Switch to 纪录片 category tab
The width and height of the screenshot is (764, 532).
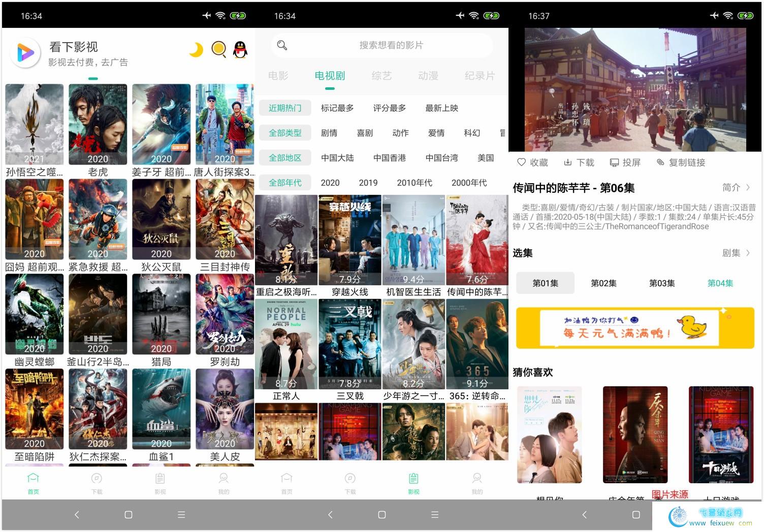480,76
